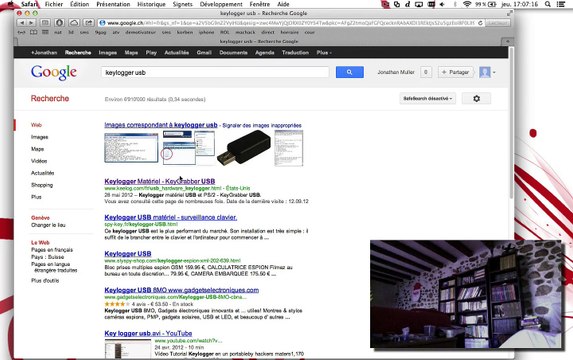Click the Safari address bar URL
This screenshot has width=573, height=360.
(x=291, y=23)
